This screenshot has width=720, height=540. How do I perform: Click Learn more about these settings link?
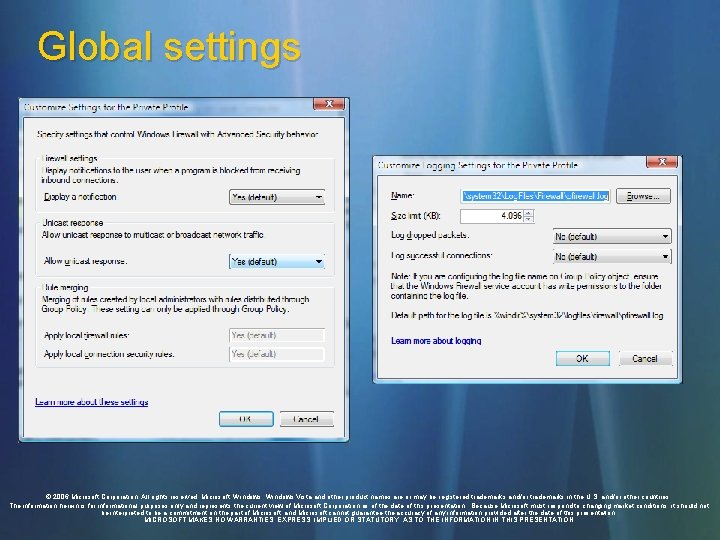tap(91, 402)
